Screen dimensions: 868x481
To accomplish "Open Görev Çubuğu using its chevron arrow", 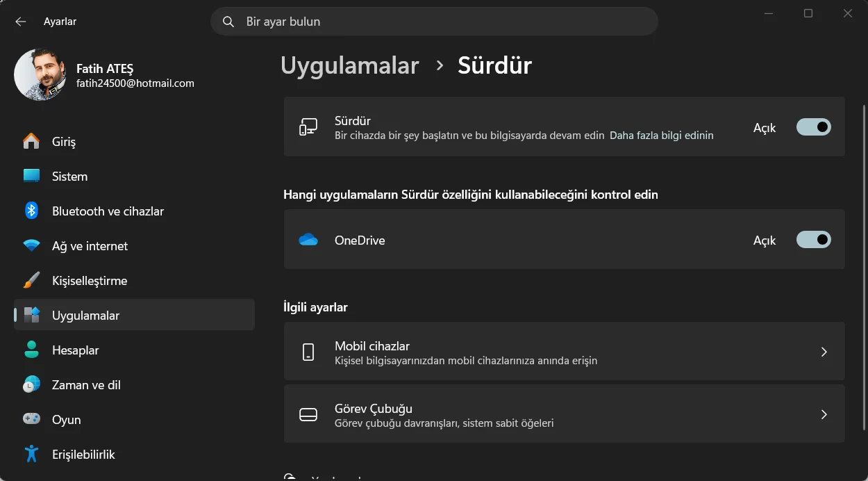I will click(x=824, y=414).
